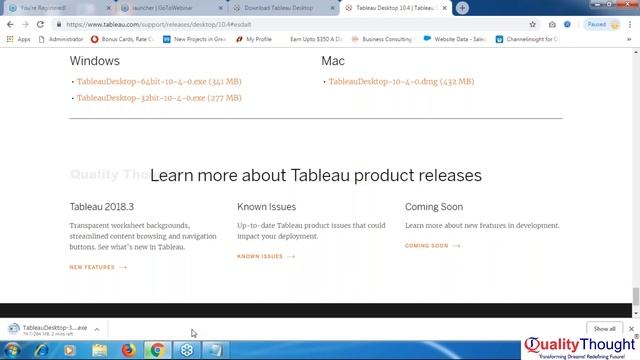Close the downloads bar

(631, 329)
